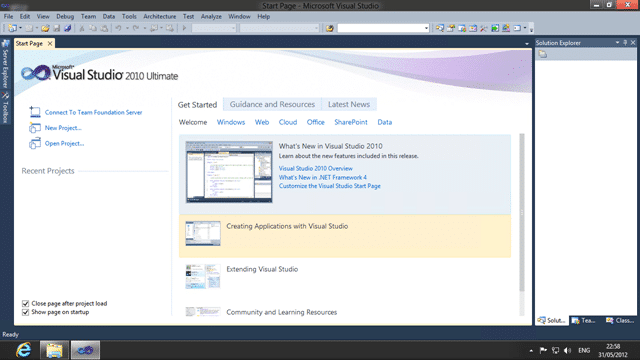
Task: Open Team Explorer from the toolbar icon
Action: [462, 28]
